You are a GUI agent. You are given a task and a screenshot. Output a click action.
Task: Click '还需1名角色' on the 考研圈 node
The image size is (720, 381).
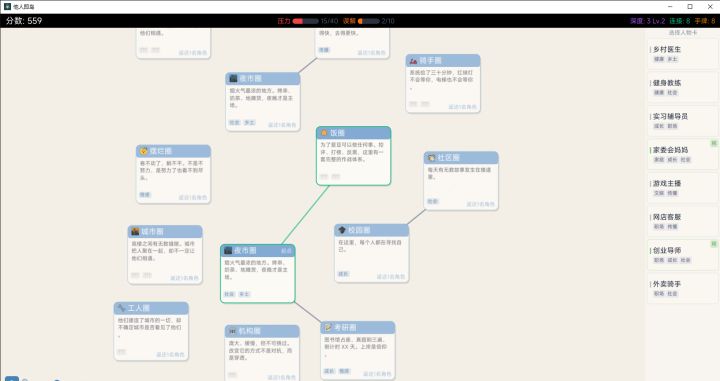pos(377,374)
